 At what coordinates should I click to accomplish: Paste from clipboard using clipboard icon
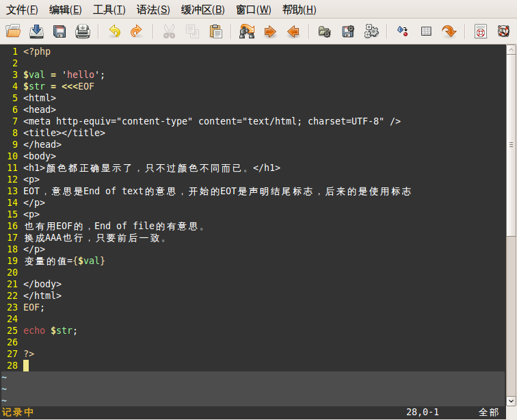pos(215,31)
